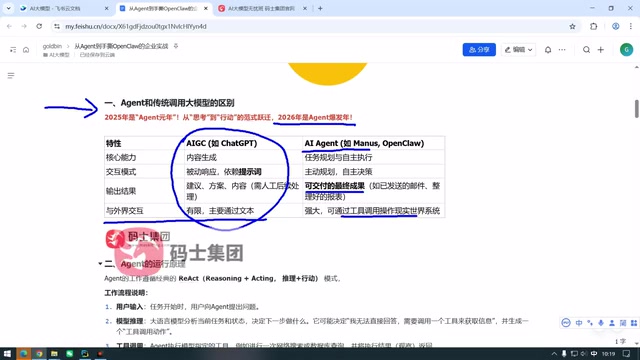Click the vertical scrollbar thumb

(x=636, y=109)
